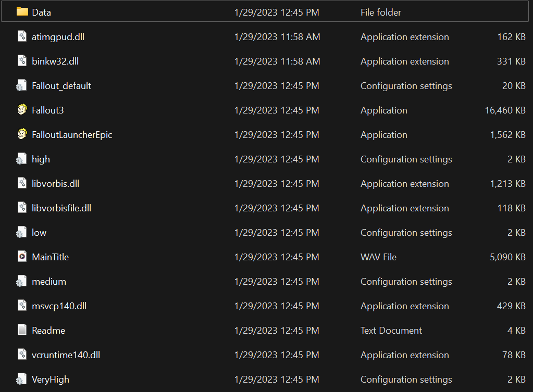
Task: Select the Readme text document icon
Action: pyautogui.click(x=22, y=330)
